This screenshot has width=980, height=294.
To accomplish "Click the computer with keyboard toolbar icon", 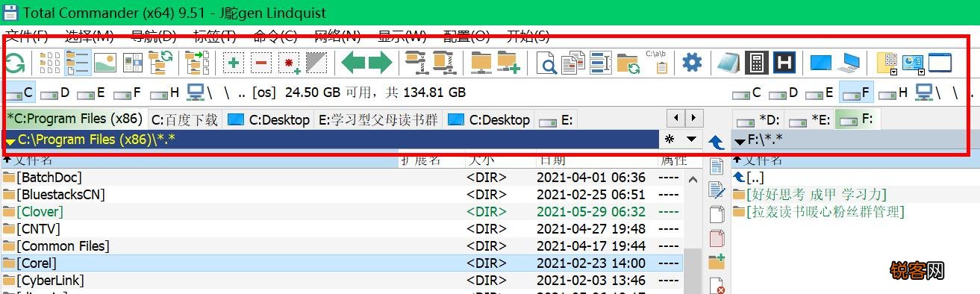I will pyautogui.click(x=849, y=63).
